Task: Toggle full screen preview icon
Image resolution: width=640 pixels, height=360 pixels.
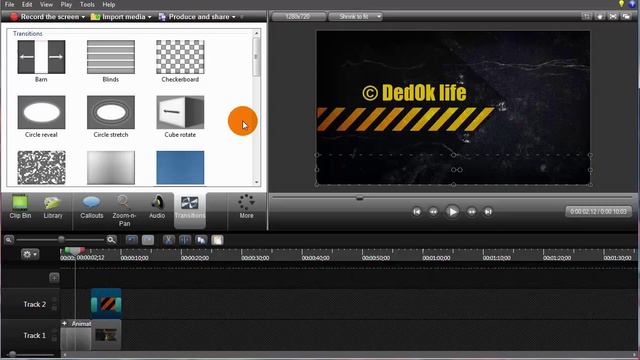Action: [613, 16]
